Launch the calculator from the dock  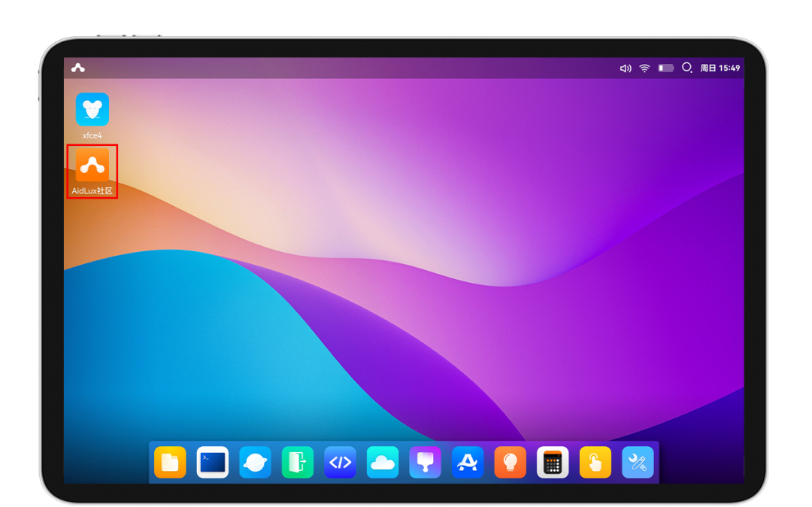[x=553, y=462]
